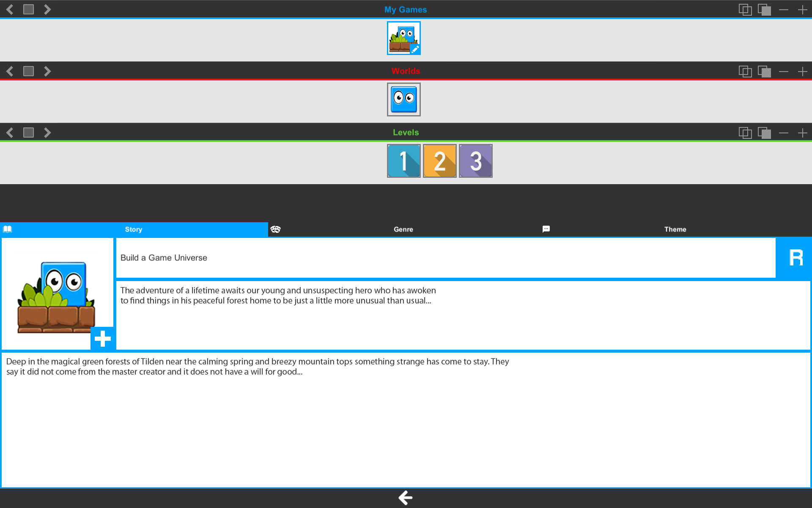Screen dimensions: 812x508
Task: Select the duplicate icon in the My Games bar
Action: (746, 9)
